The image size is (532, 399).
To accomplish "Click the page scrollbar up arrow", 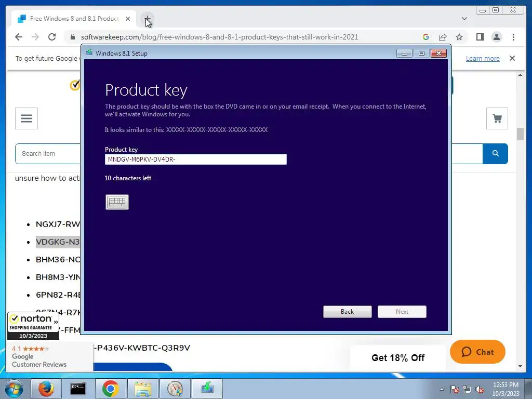I will click(x=520, y=75).
